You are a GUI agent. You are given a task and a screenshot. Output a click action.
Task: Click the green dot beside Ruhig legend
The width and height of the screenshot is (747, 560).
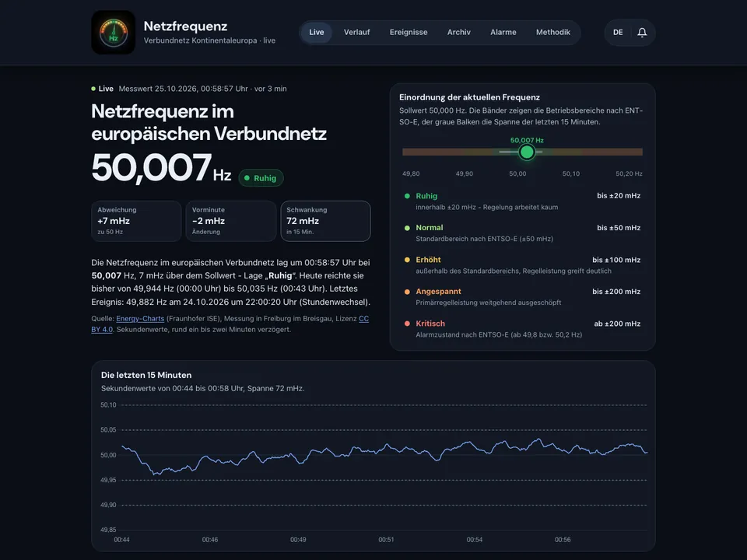pyautogui.click(x=407, y=196)
